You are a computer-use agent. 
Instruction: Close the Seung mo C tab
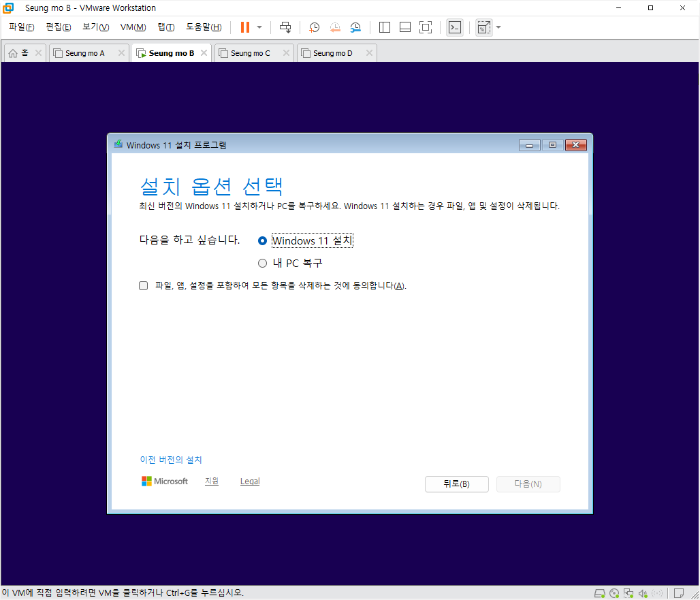[286, 52]
